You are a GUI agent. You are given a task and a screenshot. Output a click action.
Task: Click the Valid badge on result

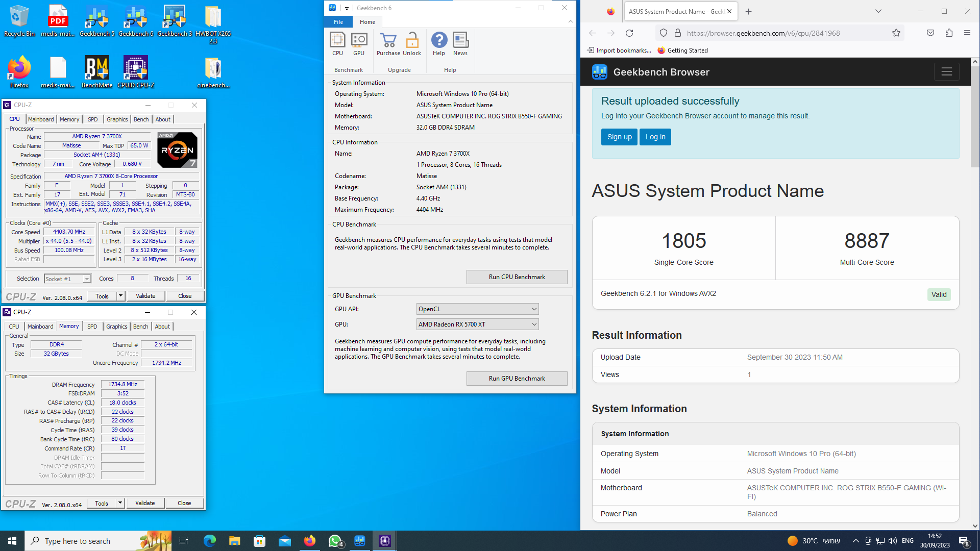pos(939,294)
